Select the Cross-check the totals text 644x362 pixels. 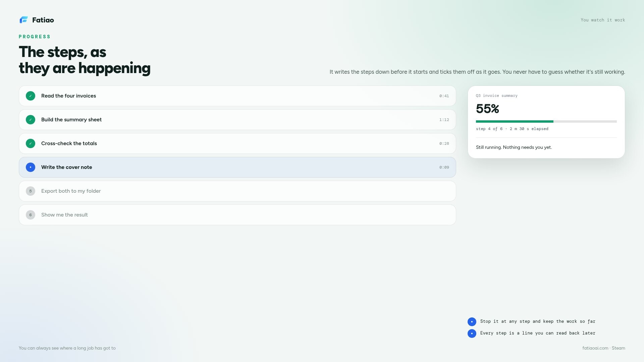point(69,143)
